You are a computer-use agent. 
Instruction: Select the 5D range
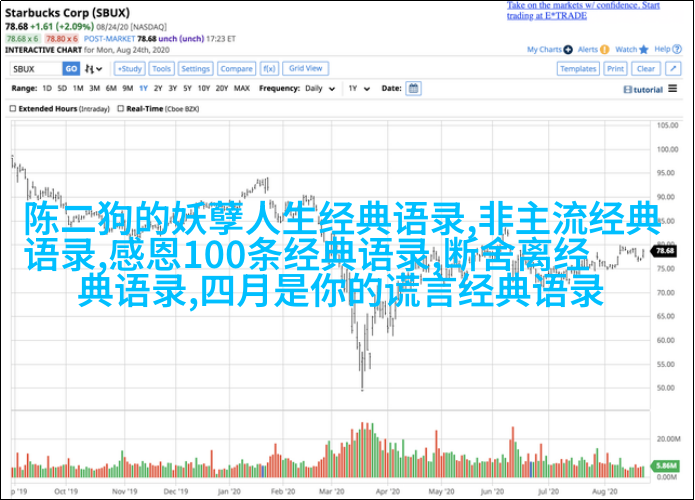[x=62, y=89]
